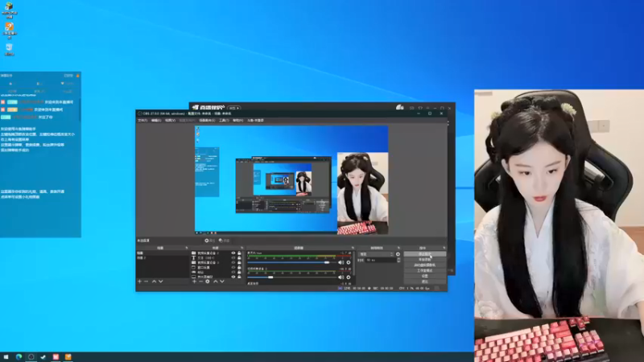Enable Studio Mode button
644x362 pixels.
[425, 270]
